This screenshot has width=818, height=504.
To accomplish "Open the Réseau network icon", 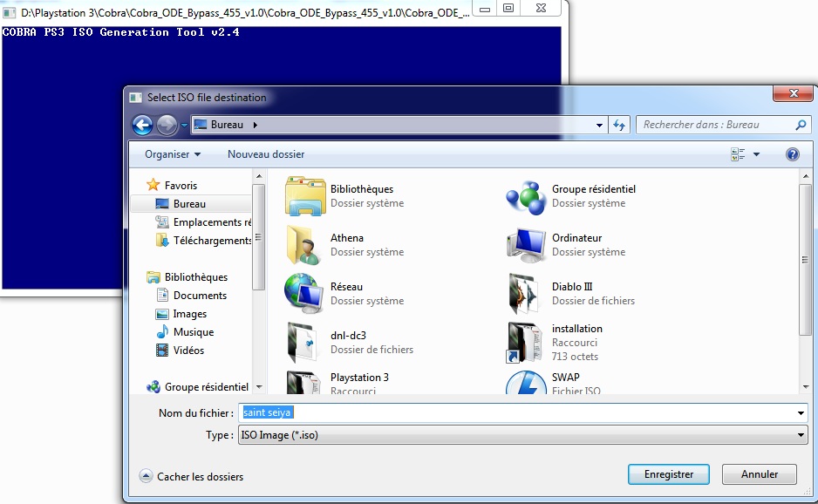I will 305,294.
